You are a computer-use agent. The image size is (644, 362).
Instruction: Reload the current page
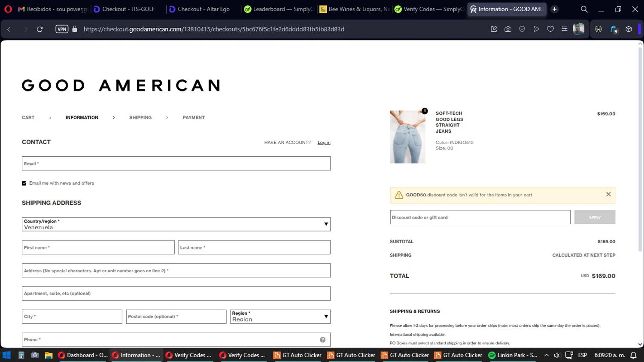[x=40, y=29]
